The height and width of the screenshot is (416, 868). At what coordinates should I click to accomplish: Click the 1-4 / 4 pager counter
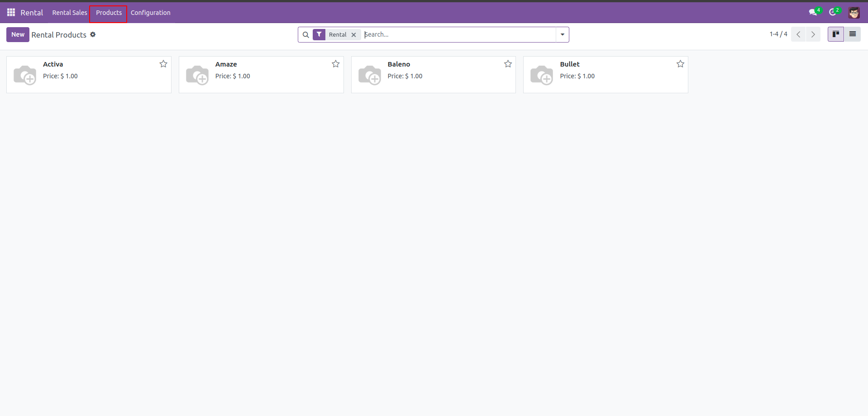[778, 34]
